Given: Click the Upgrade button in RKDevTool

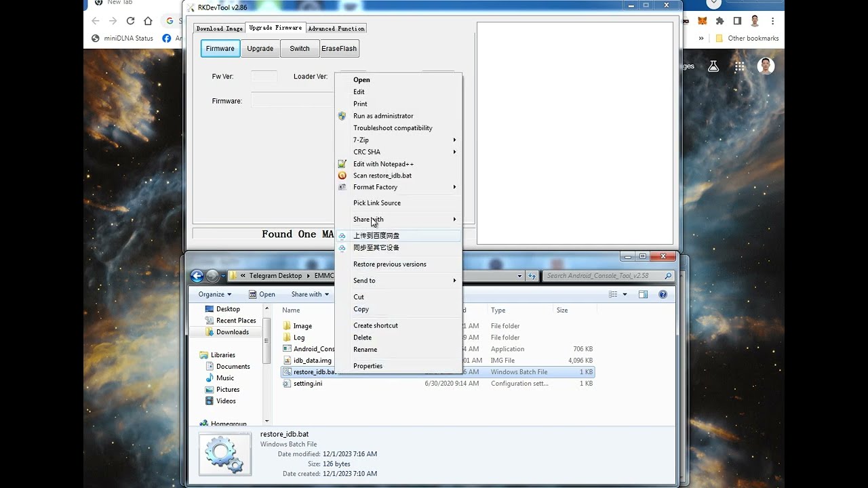Looking at the screenshot, I should point(260,49).
